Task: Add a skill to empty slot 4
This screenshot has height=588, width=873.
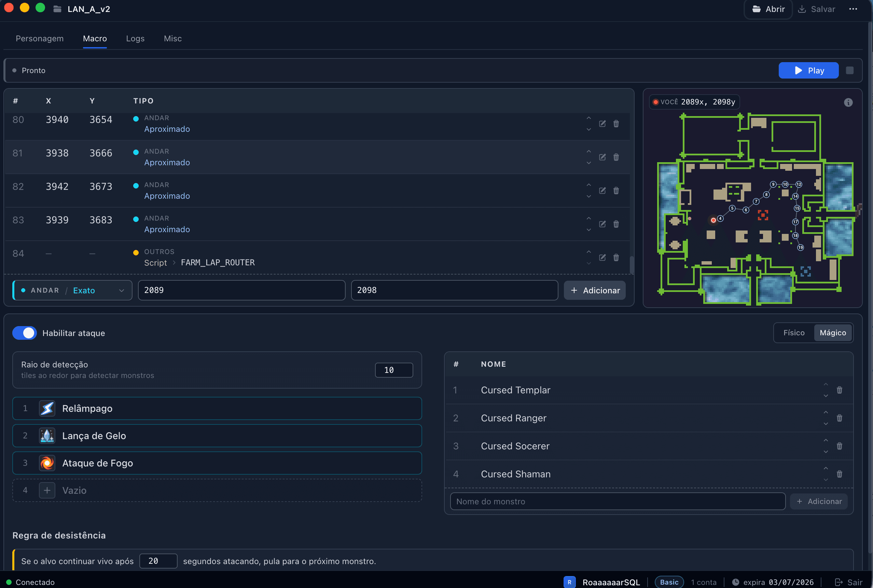Action: (x=47, y=490)
